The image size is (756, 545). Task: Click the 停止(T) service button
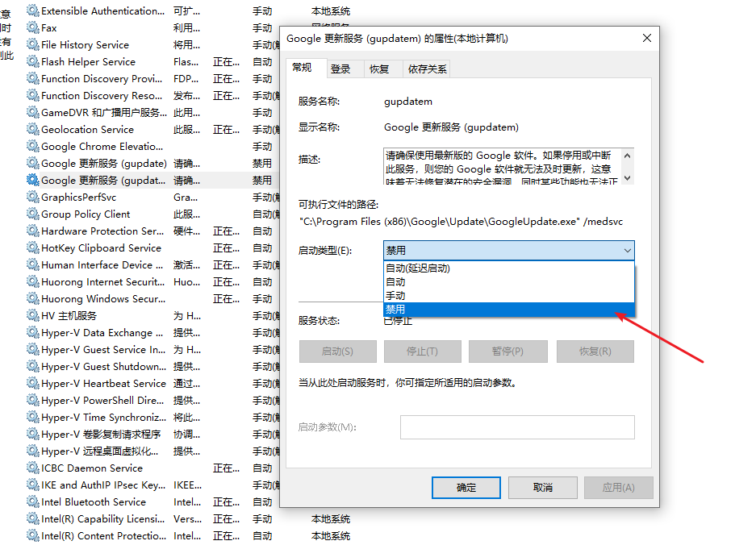tap(422, 352)
